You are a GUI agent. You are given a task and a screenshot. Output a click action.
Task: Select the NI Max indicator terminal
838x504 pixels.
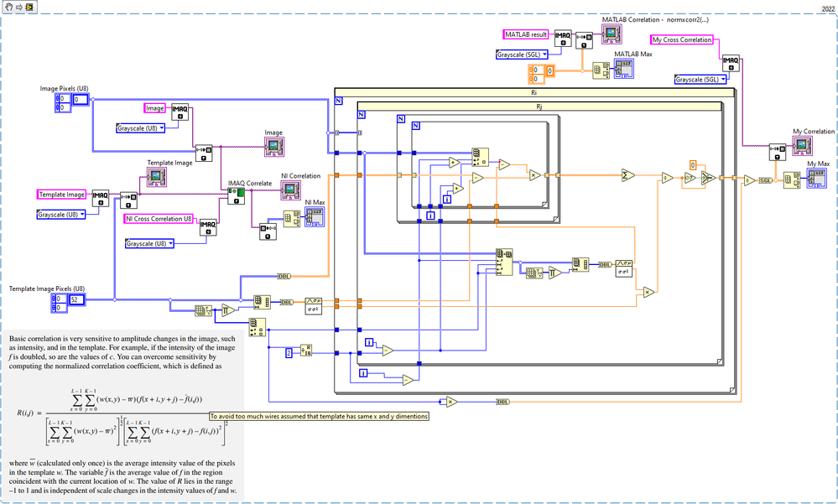[315, 217]
